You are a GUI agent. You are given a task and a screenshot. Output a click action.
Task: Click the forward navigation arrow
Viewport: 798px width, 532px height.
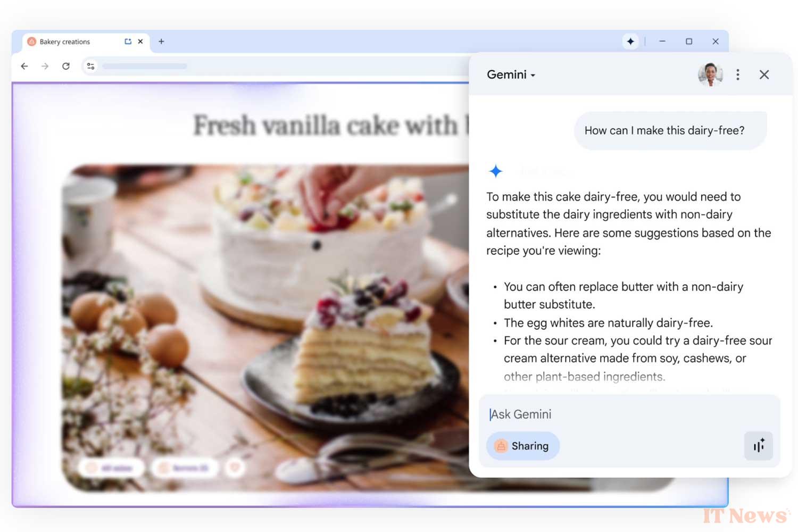point(45,66)
